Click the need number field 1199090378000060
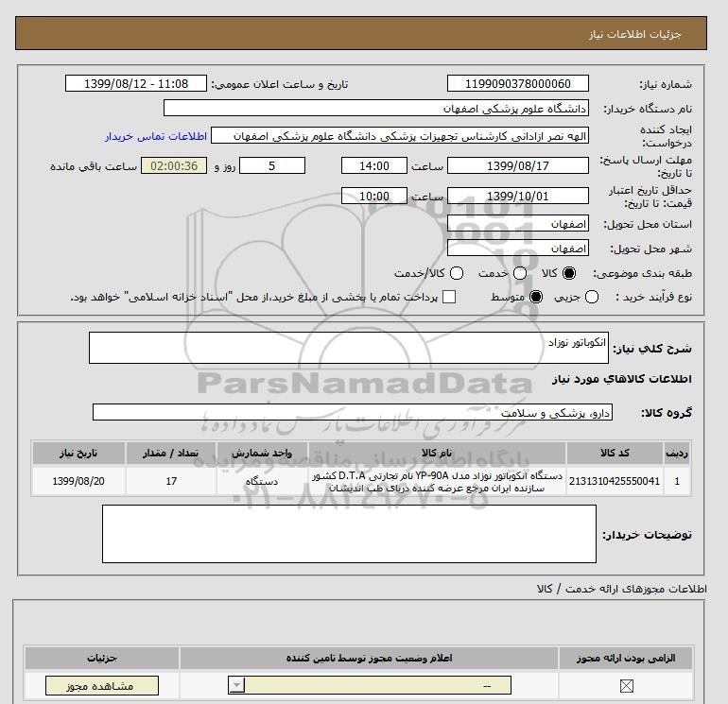The height and width of the screenshot is (704, 728). pyautogui.click(x=518, y=84)
